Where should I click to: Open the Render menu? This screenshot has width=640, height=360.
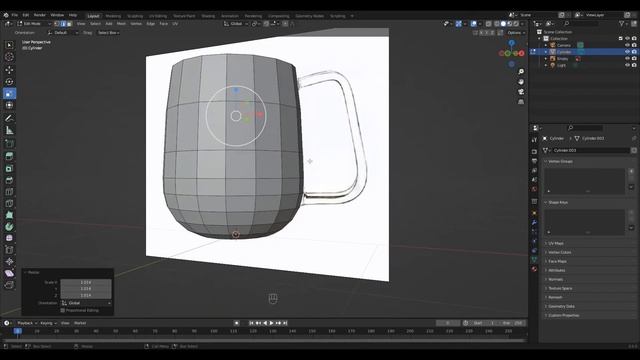tap(40, 15)
